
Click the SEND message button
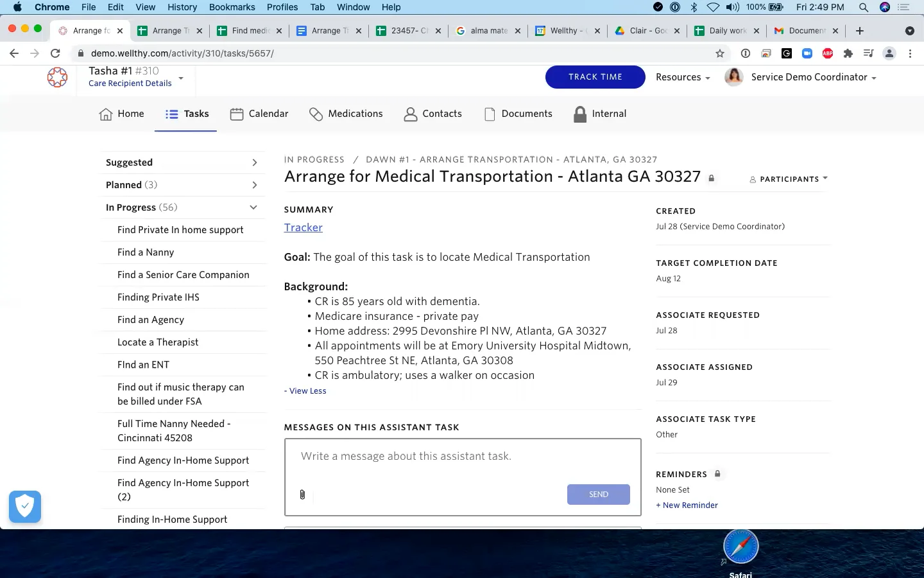(599, 495)
